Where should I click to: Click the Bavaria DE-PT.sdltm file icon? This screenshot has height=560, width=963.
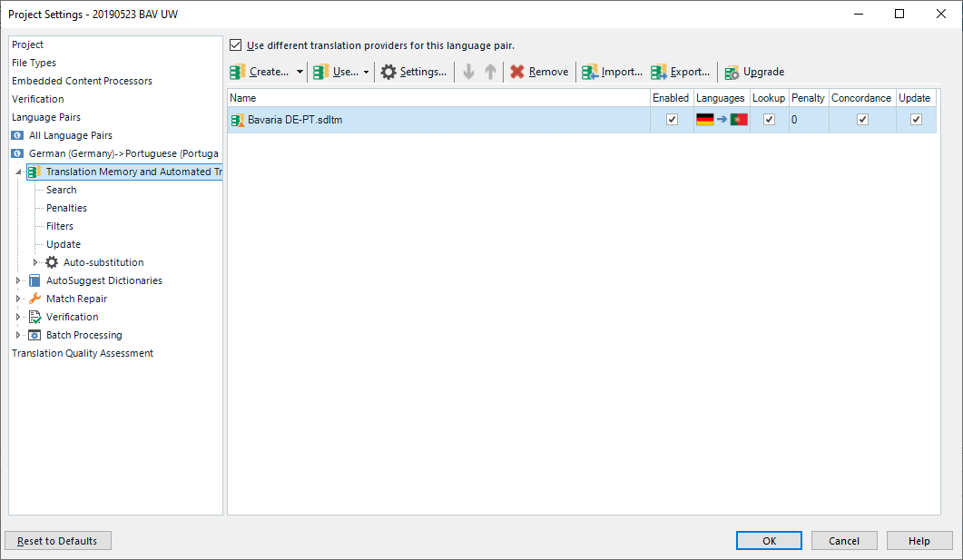(x=237, y=120)
